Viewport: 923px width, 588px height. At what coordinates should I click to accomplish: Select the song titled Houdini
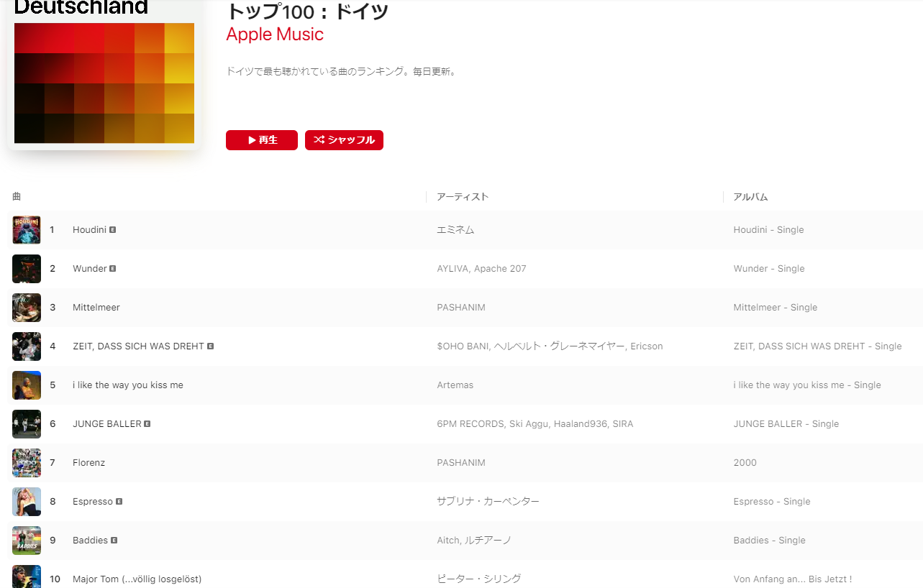pos(89,230)
